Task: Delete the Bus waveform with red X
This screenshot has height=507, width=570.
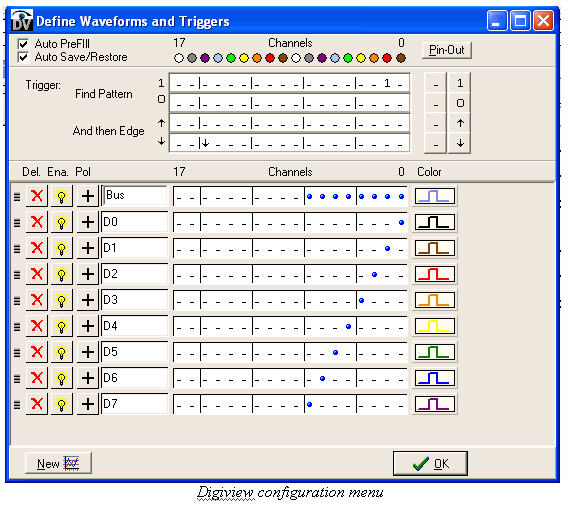Action: [37, 196]
